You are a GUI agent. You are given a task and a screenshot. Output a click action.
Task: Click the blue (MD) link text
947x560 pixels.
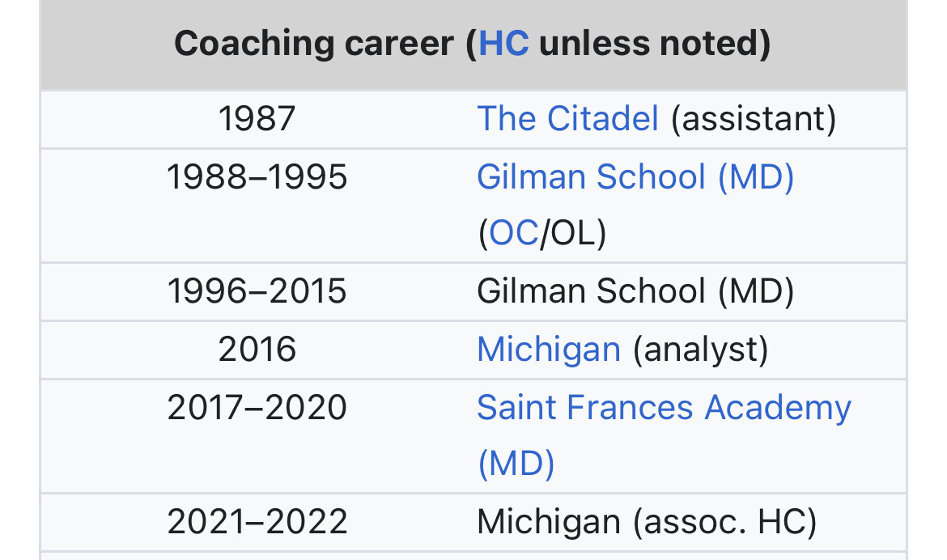pyautogui.click(x=516, y=464)
